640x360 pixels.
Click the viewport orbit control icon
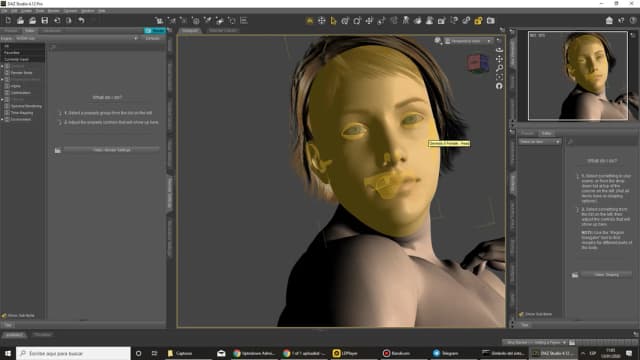(499, 50)
